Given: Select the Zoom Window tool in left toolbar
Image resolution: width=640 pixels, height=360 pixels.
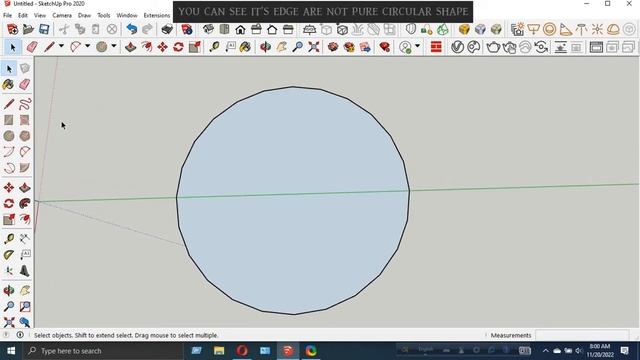Looking at the screenshot, I should pos(25,306).
